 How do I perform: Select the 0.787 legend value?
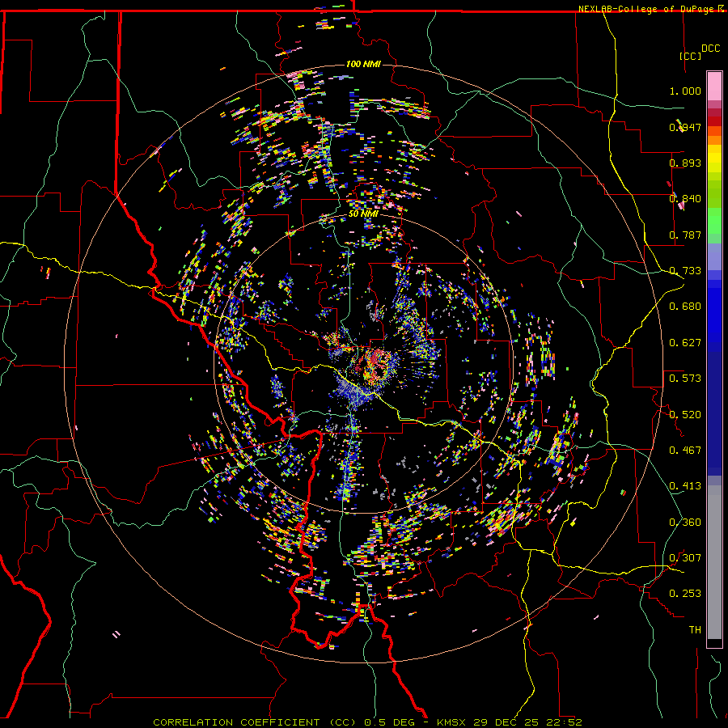(x=685, y=235)
